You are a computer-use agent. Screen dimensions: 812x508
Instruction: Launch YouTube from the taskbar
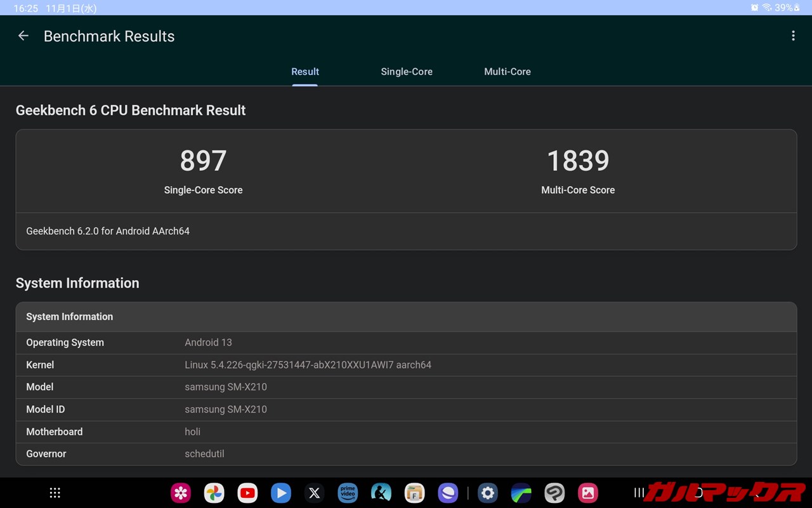coord(247,493)
